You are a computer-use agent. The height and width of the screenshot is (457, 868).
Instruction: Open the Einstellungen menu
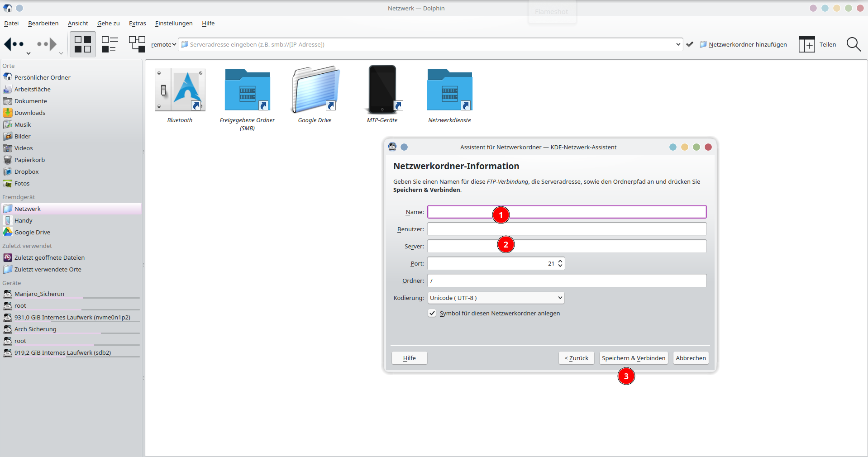(174, 24)
